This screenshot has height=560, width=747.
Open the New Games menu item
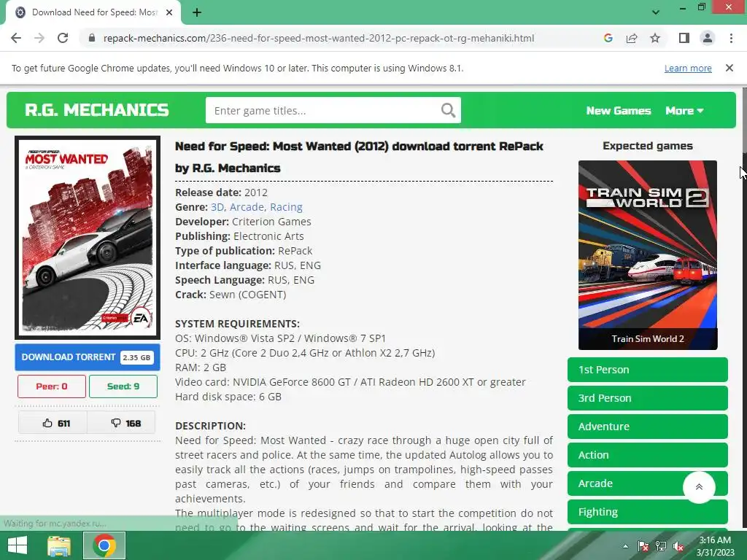coord(619,111)
